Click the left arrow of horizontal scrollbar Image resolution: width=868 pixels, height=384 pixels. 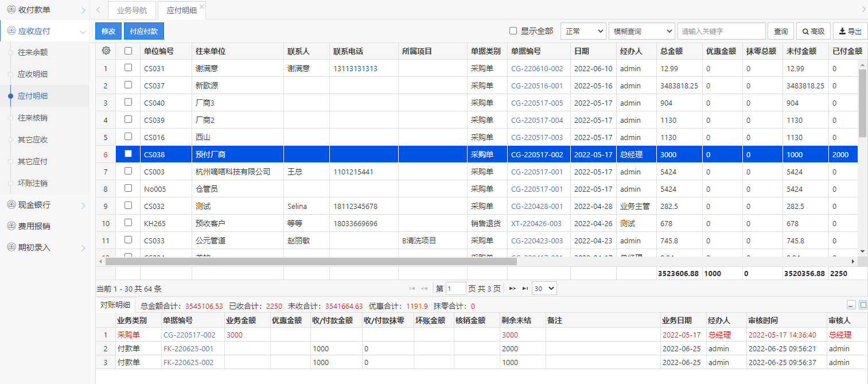(x=101, y=261)
